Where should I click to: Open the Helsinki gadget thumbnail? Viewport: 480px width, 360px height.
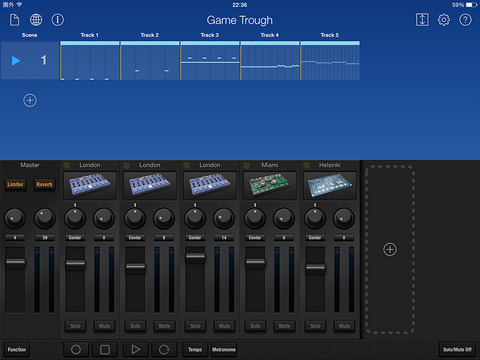click(x=330, y=186)
